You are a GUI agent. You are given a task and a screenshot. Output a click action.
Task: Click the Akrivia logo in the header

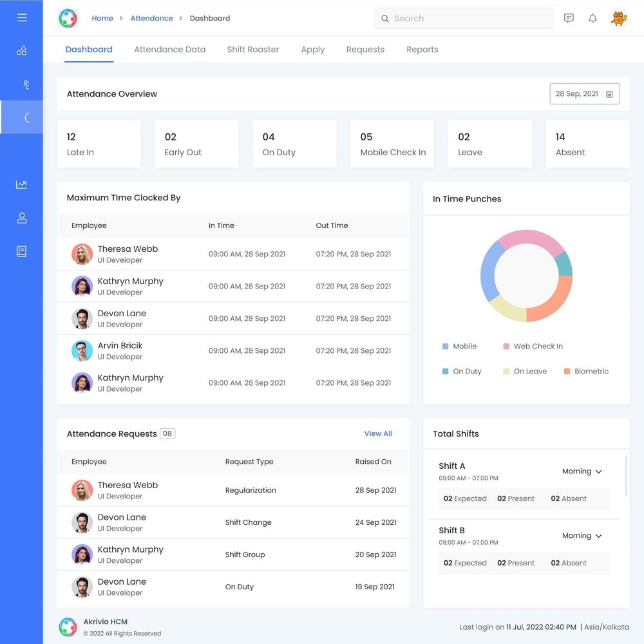click(x=68, y=18)
